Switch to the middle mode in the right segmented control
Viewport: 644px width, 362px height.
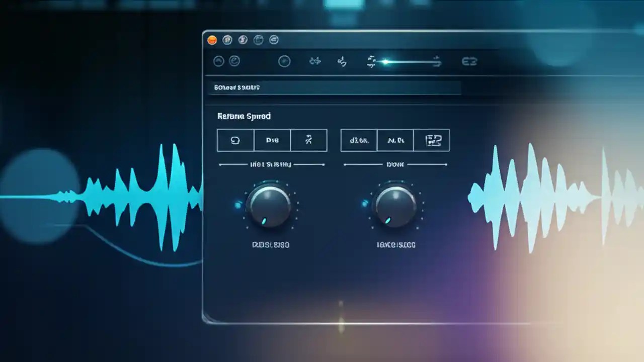(395, 140)
